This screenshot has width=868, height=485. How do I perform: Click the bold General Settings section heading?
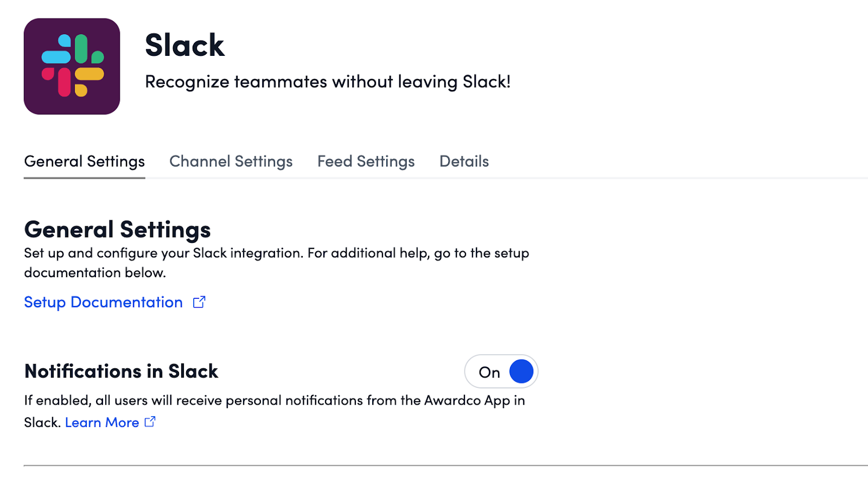[x=117, y=229]
